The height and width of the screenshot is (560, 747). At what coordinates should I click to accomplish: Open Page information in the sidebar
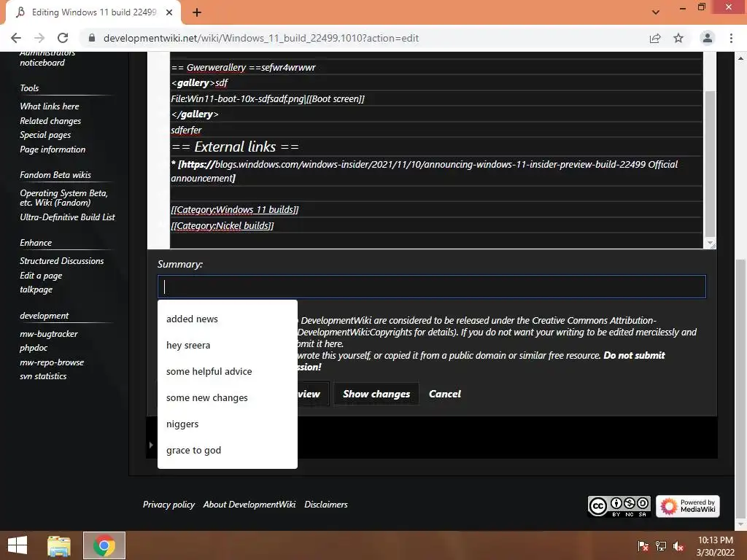[53, 149]
